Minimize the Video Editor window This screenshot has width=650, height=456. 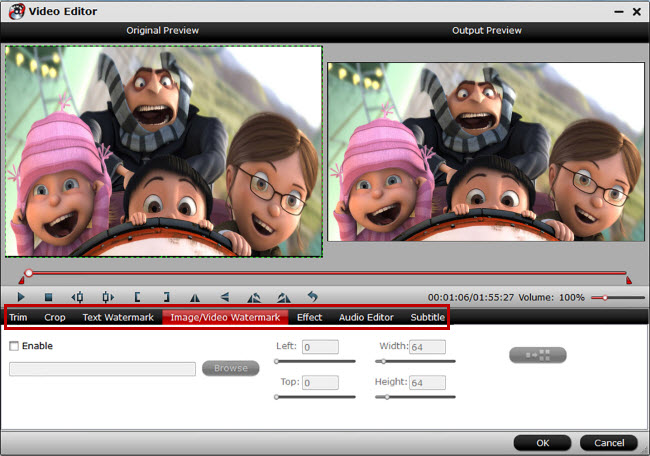coord(619,12)
